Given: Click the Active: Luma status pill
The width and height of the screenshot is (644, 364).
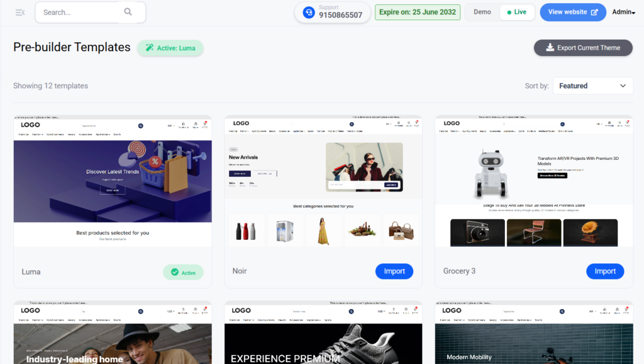Looking at the screenshot, I should 170,48.
